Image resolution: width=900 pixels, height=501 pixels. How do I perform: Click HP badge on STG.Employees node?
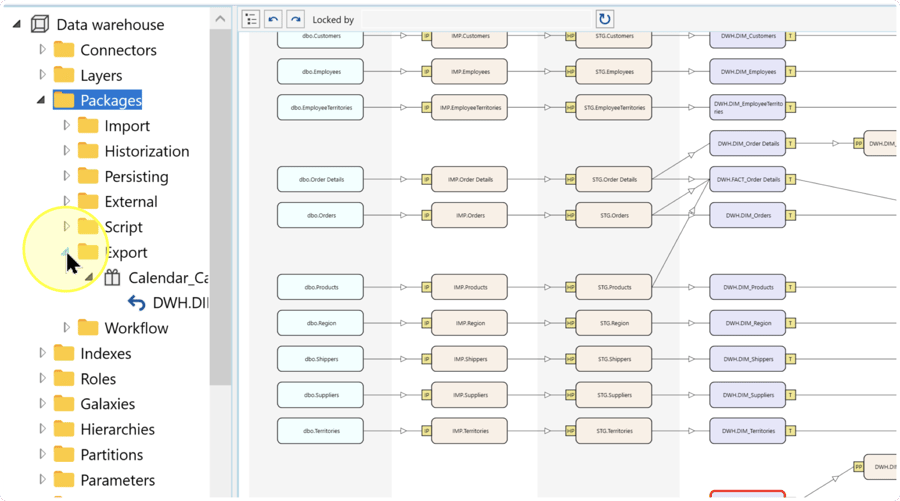(570, 72)
